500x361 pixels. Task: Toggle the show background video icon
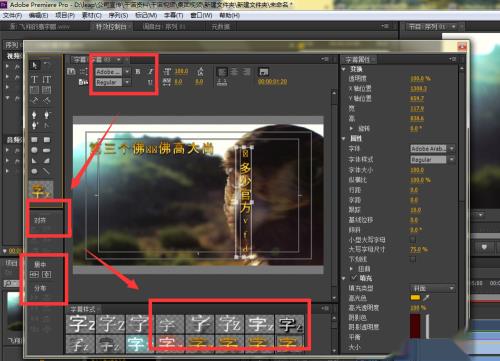point(264,72)
